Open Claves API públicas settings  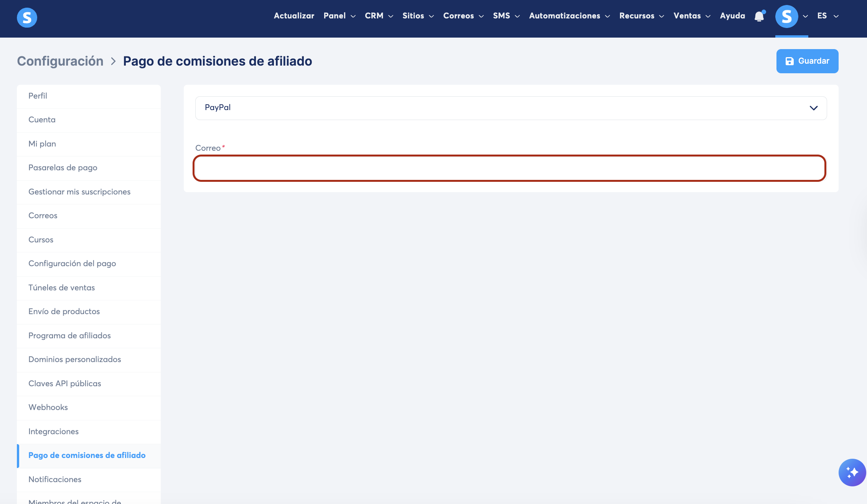click(65, 384)
